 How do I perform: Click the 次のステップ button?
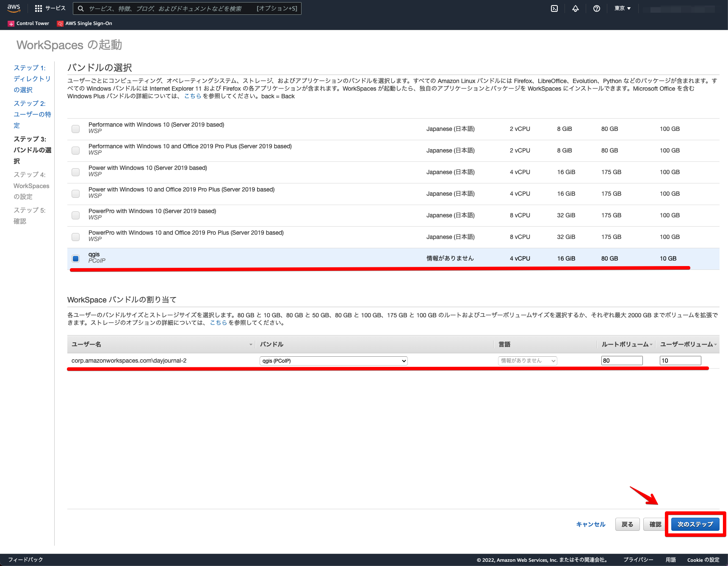(695, 524)
